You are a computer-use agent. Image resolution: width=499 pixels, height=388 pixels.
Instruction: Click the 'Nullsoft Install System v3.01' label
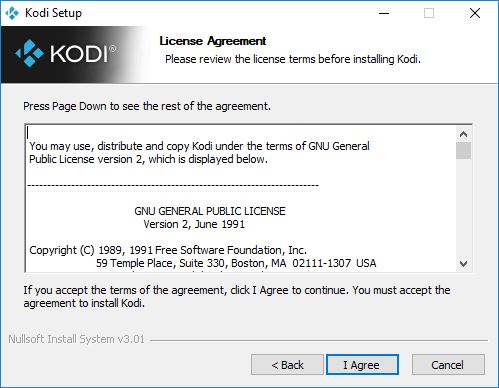coord(76,339)
